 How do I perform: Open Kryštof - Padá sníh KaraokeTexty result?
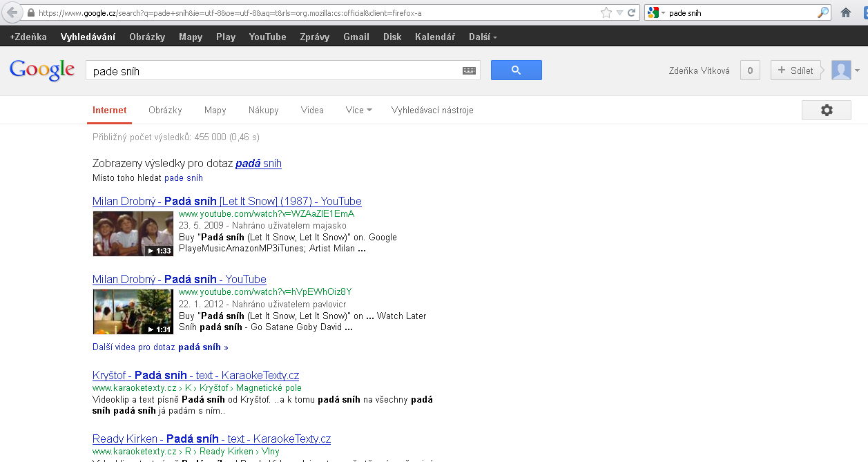pos(196,376)
